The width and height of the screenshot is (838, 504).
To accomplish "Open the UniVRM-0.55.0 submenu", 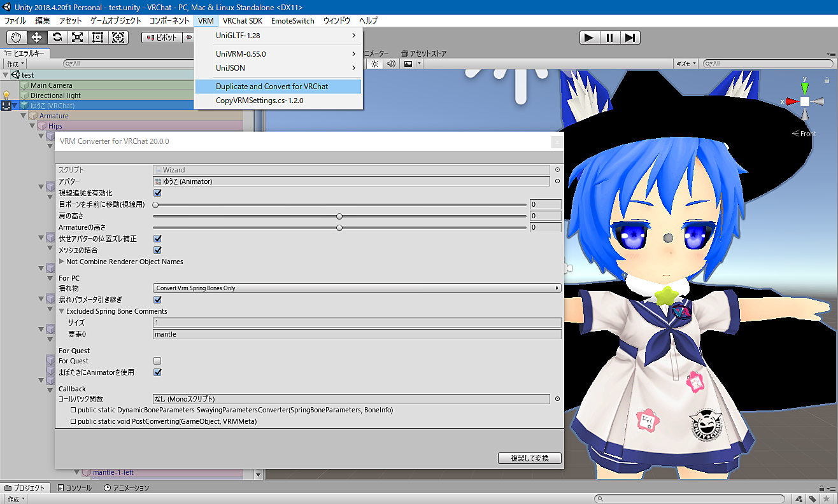I will [278, 54].
